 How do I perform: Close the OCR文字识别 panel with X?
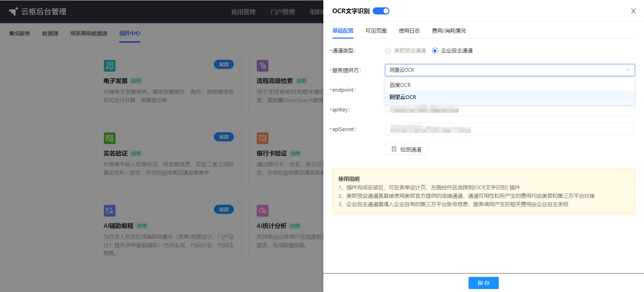pos(633,11)
